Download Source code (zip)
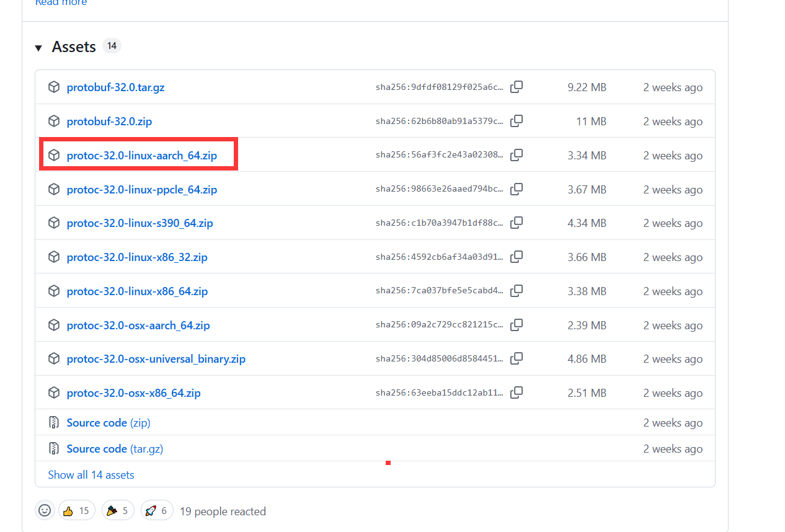Image resolution: width=785 pixels, height=532 pixels. 109,423
